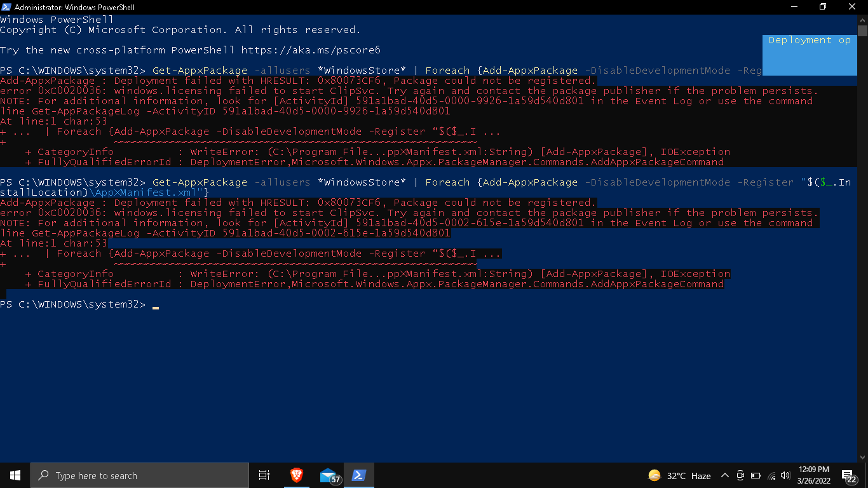This screenshot has width=868, height=488.
Task: Click the blinking cursor at last prompt
Action: click(156, 307)
